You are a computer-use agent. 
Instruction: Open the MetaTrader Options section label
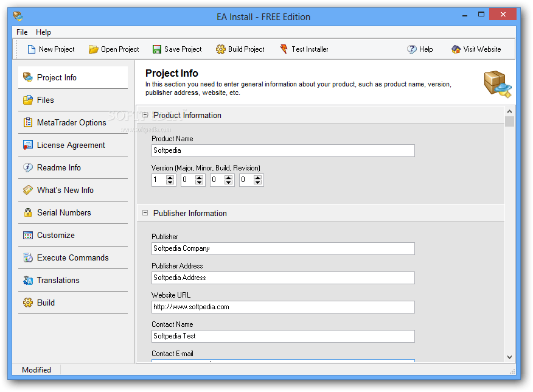pos(72,123)
